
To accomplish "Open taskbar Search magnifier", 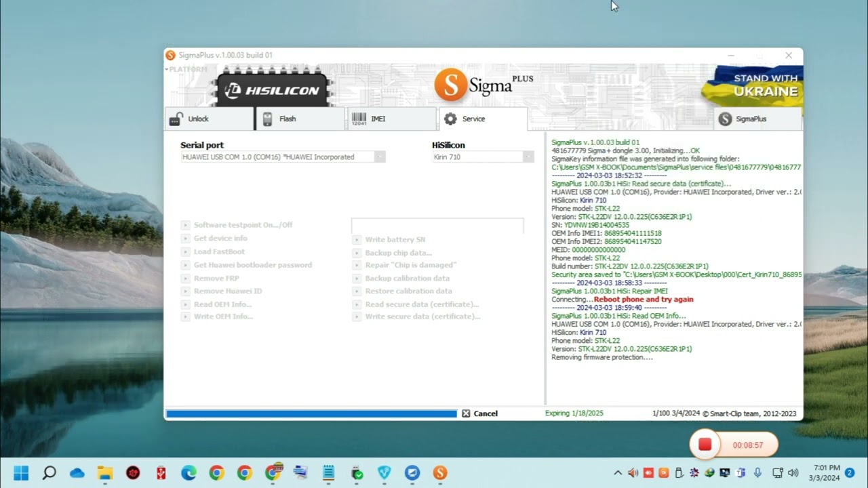I will pyautogui.click(x=49, y=472).
